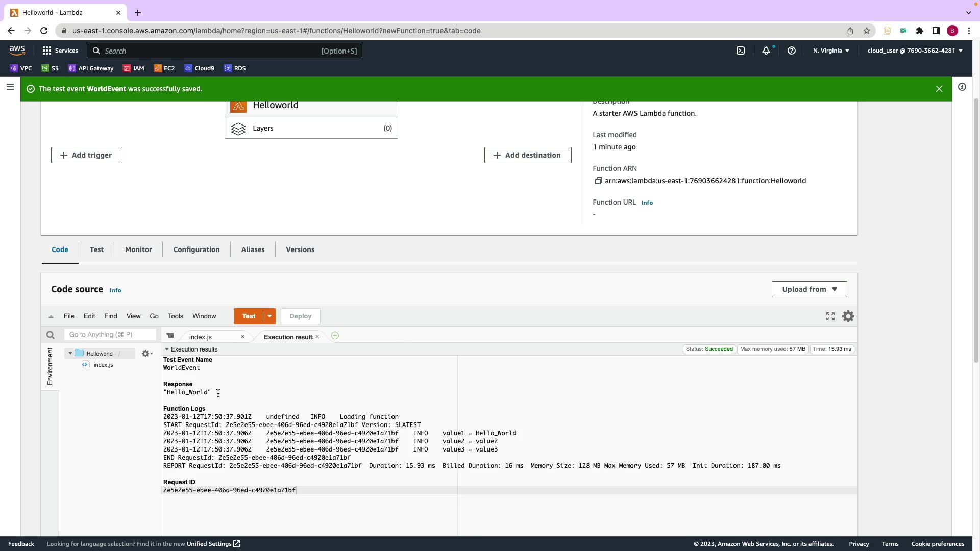
Task: Copy the Function ARN with copy icon
Action: [x=598, y=181]
